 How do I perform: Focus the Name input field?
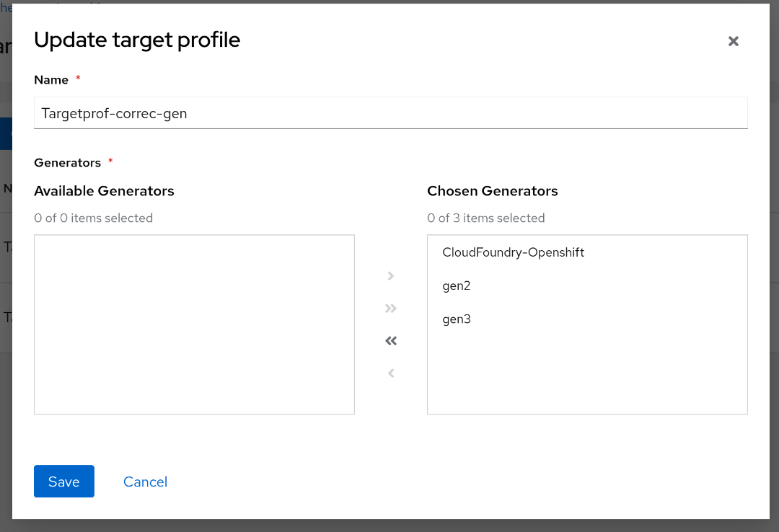pyautogui.click(x=390, y=113)
